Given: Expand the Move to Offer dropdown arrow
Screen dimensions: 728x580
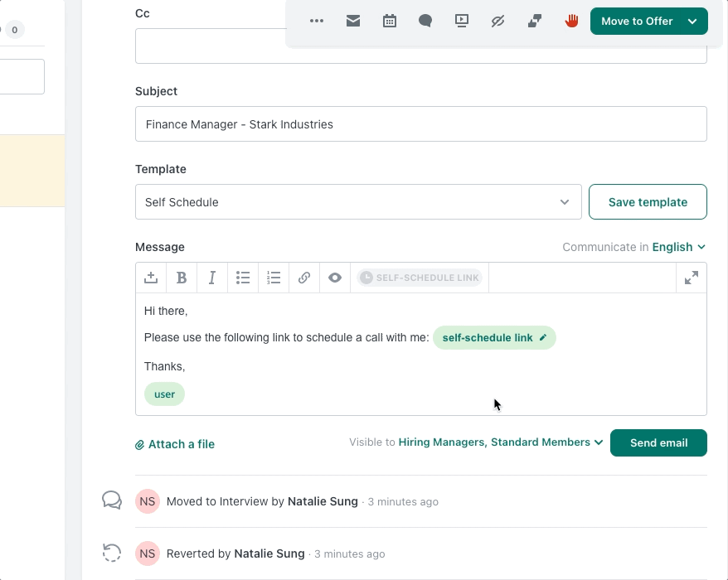Looking at the screenshot, I should point(692,21).
